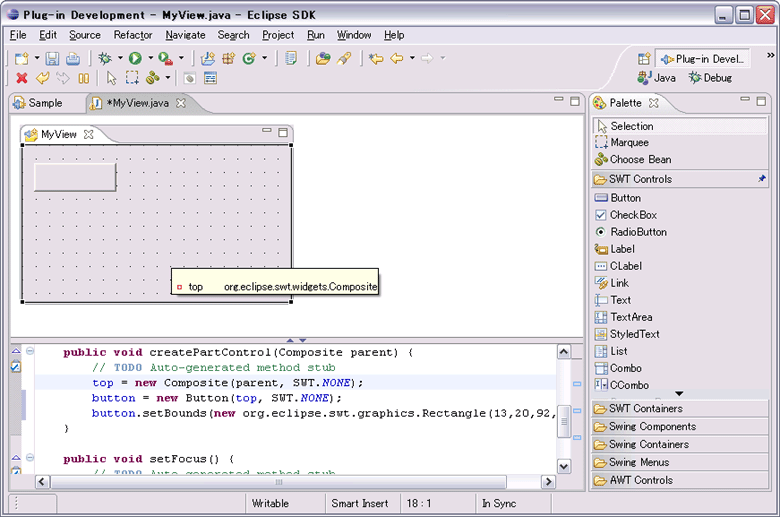
Task: Pick the RadioButton control in Palette
Action: [680, 232]
